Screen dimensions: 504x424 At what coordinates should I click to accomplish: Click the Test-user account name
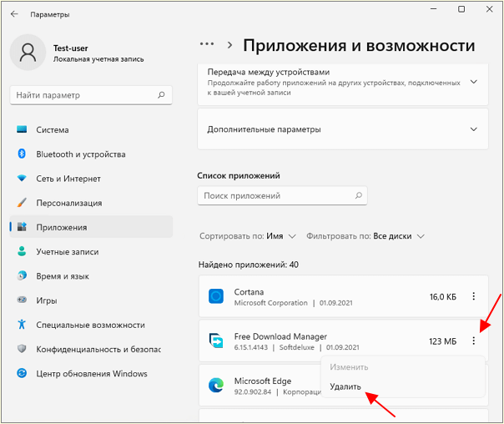(70, 48)
